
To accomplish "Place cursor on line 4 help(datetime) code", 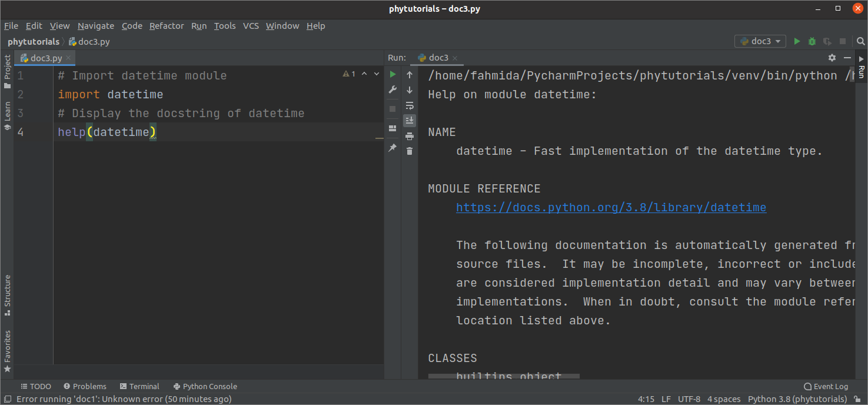I will (107, 132).
